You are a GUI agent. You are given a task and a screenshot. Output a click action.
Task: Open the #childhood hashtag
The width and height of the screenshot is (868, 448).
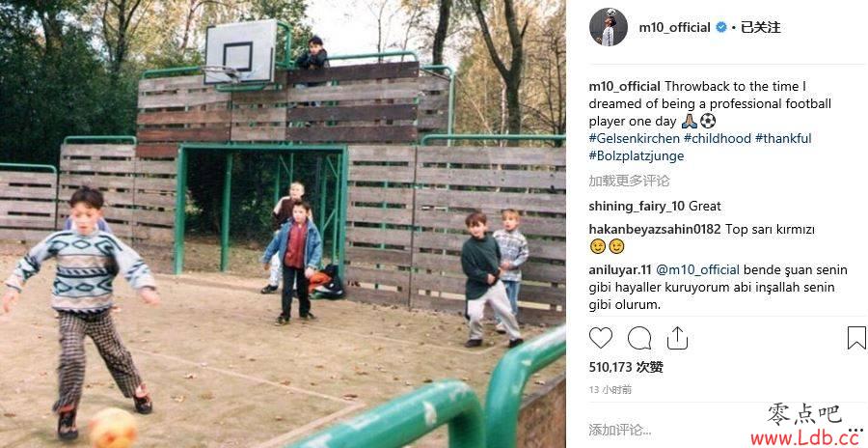(718, 139)
